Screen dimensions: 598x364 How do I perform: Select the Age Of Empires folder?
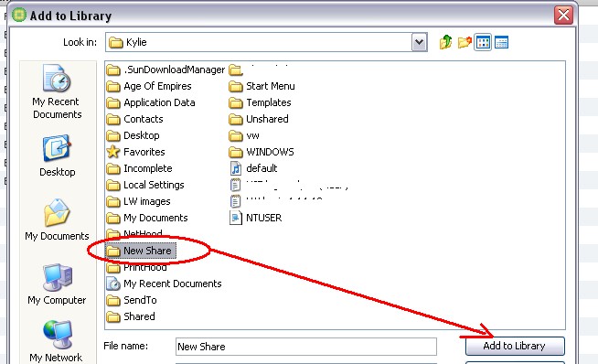point(149,86)
